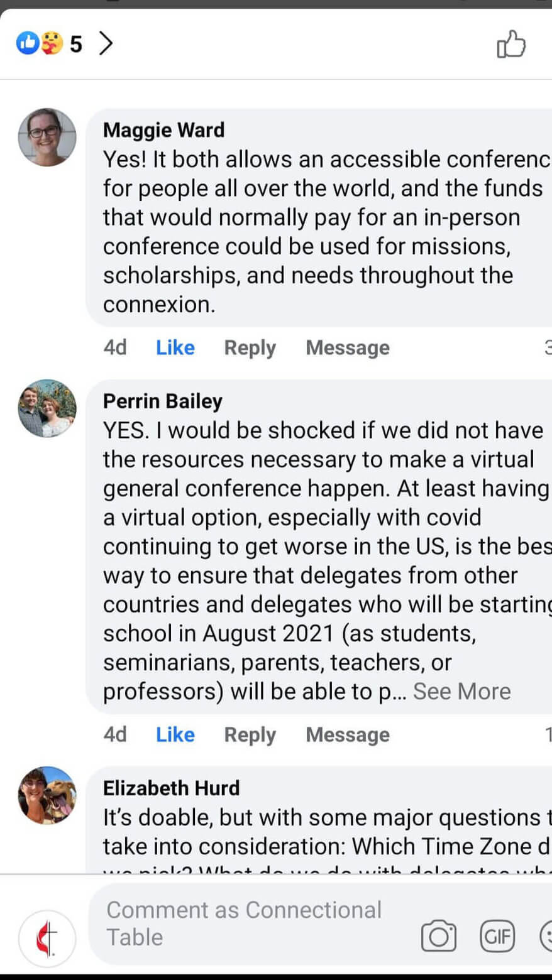Click Elizabeth Hurd's profile picture
The height and width of the screenshot is (980, 552).
(x=47, y=795)
